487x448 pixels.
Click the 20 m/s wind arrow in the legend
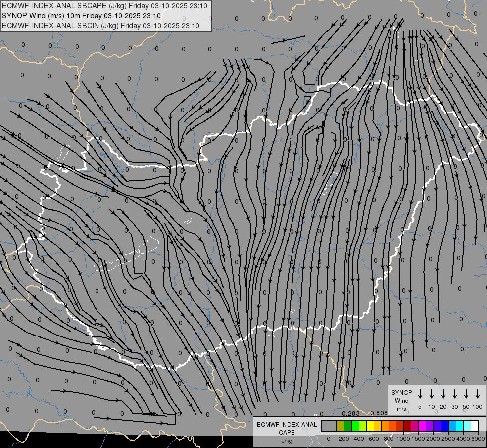pyautogui.click(x=443, y=393)
